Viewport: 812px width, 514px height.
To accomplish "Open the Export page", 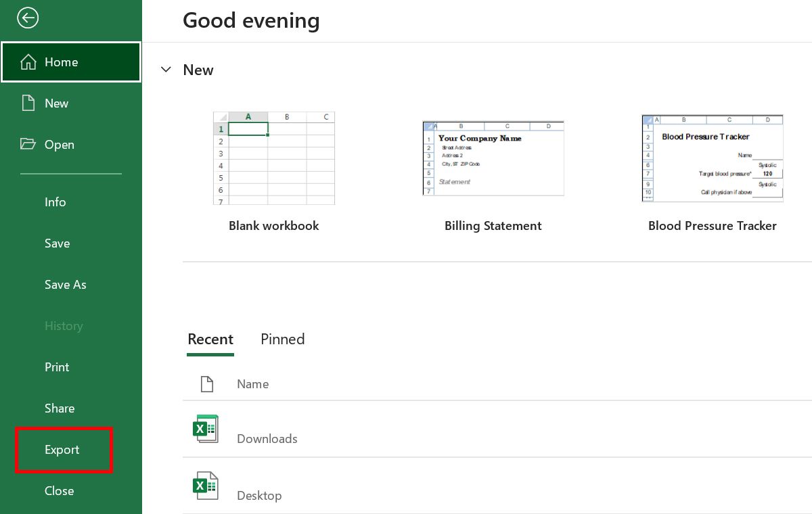I will (62, 449).
